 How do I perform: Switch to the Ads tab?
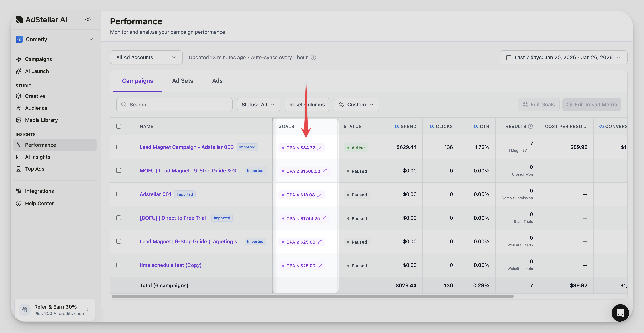217,81
